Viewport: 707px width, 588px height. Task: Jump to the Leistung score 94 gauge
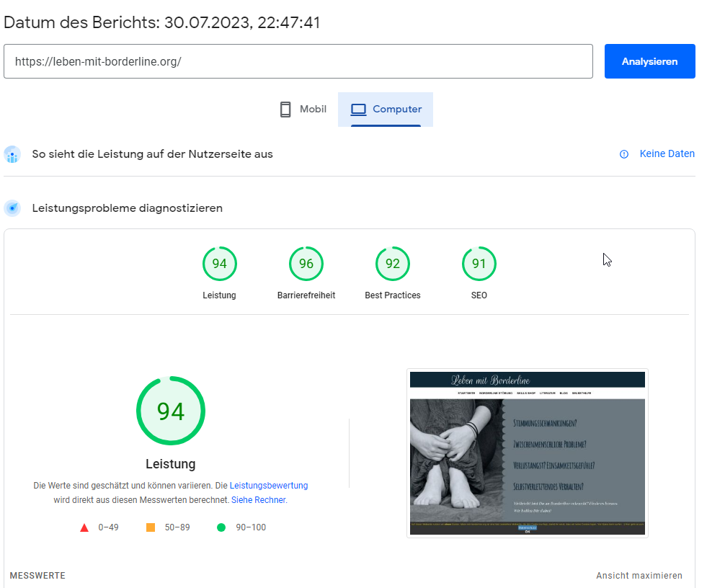[x=219, y=264]
